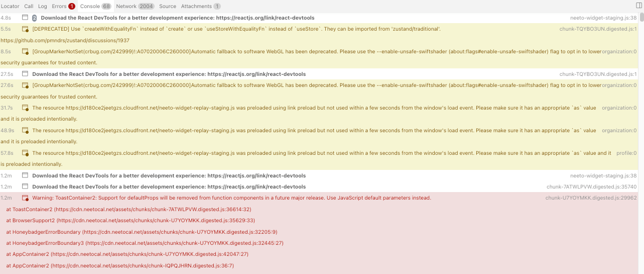Click the warning icon on the 5.5s DEPRECATED entry
The height and width of the screenshot is (274, 644).
[25, 29]
